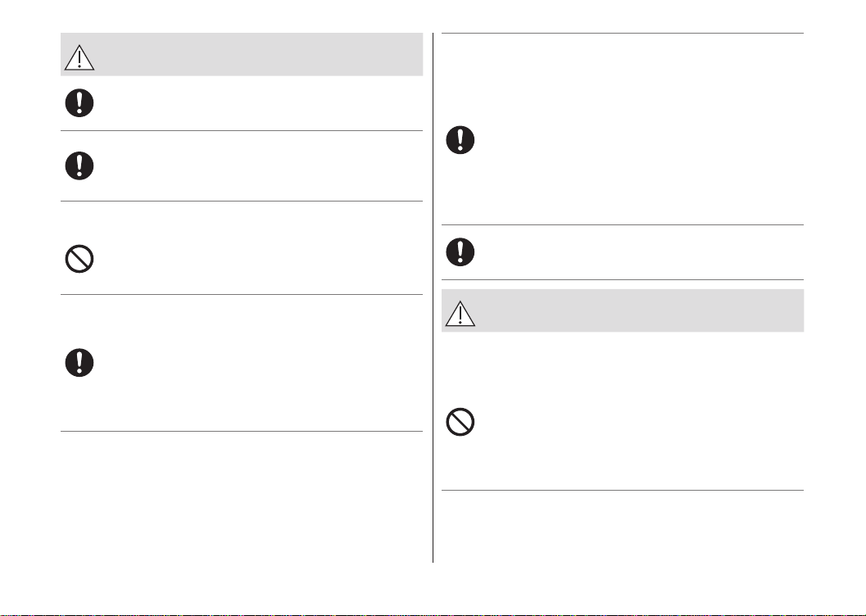Click the right gray header banner area
Image resolution: width=866 pixels, height=616 pixels.
pos(623,310)
